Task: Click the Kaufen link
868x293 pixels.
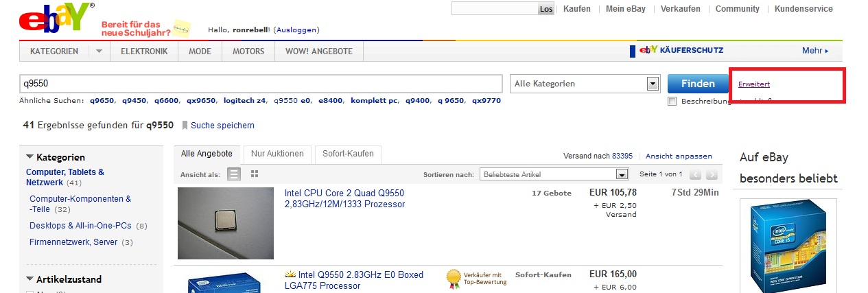Action: pos(577,9)
